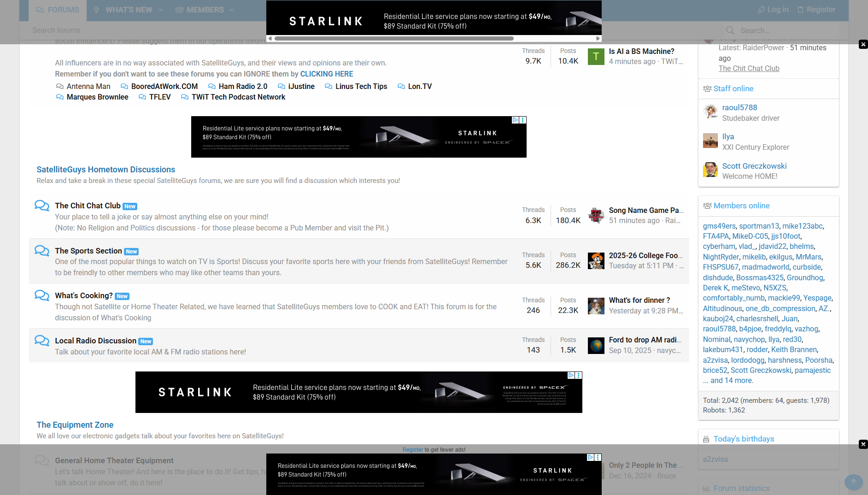The image size is (868, 495).
Task: Open Antenna Man subforum link
Action: [88, 86]
